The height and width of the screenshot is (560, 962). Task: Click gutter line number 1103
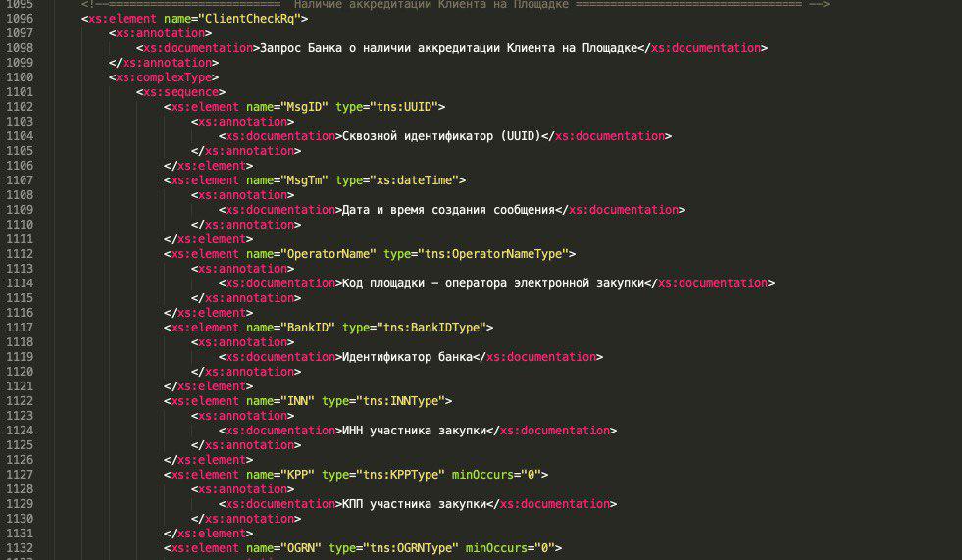click(x=20, y=122)
